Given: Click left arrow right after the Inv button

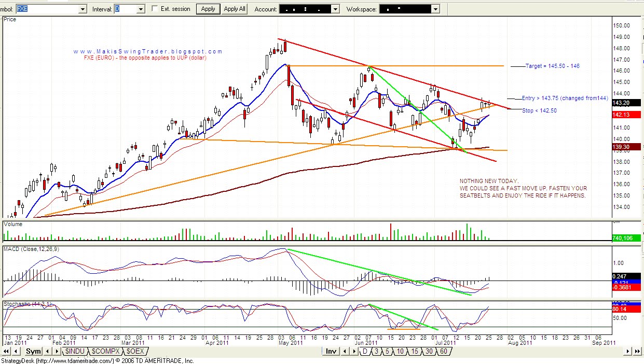Looking at the screenshot, I should click(x=345, y=352).
